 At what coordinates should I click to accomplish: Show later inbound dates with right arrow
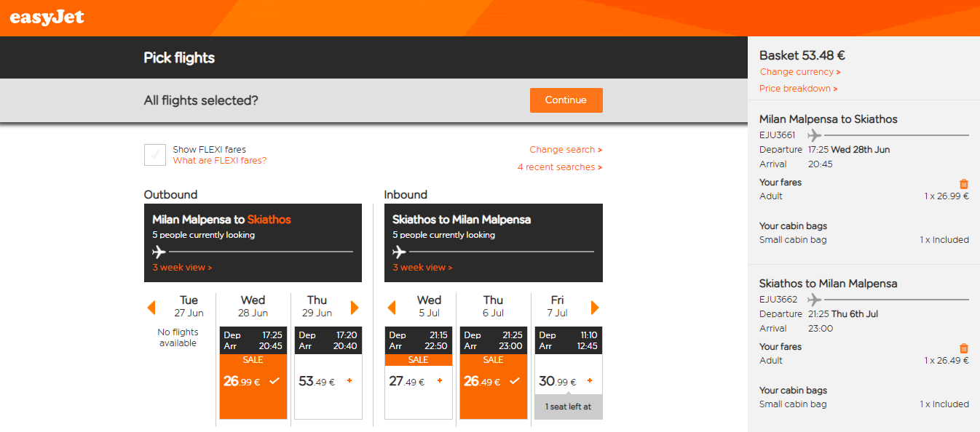point(595,308)
